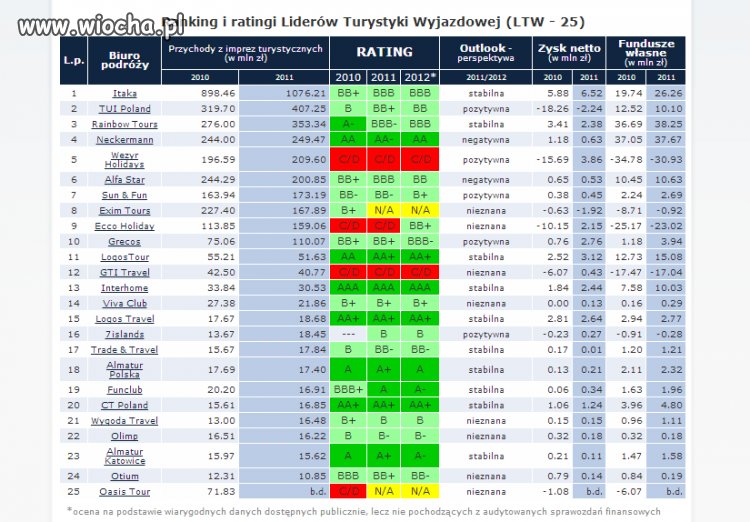The width and height of the screenshot is (750, 522).
Task: Open the Almatur Polska link
Action: point(124,370)
